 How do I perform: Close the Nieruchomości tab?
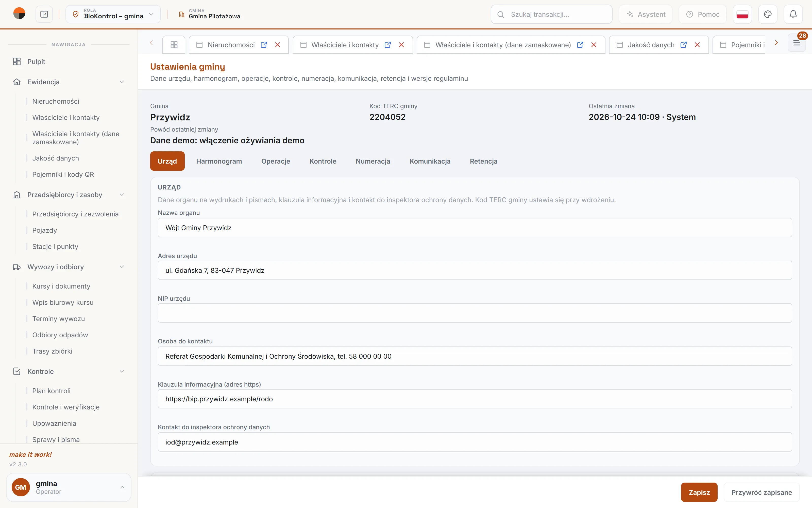click(x=278, y=45)
